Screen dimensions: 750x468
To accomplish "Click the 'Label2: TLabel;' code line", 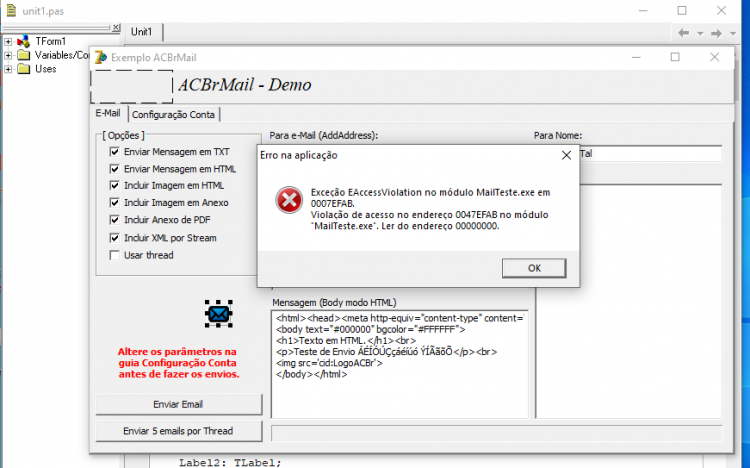I will (x=230, y=463).
